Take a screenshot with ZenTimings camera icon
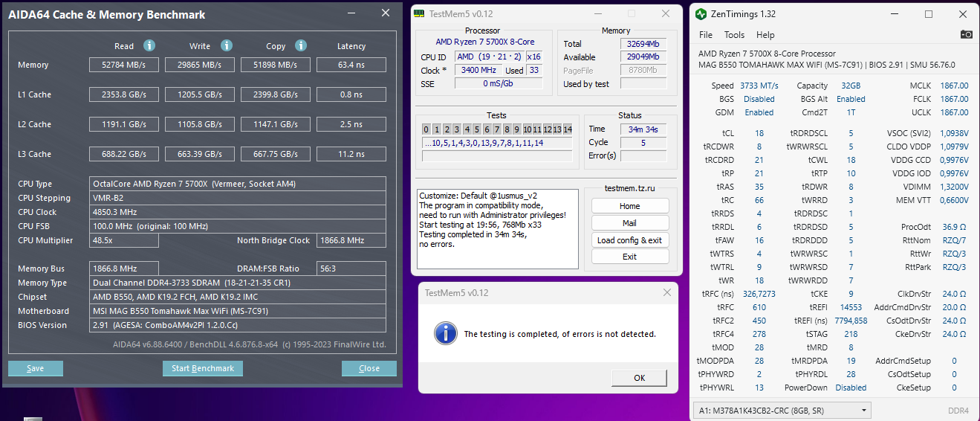 (x=966, y=34)
